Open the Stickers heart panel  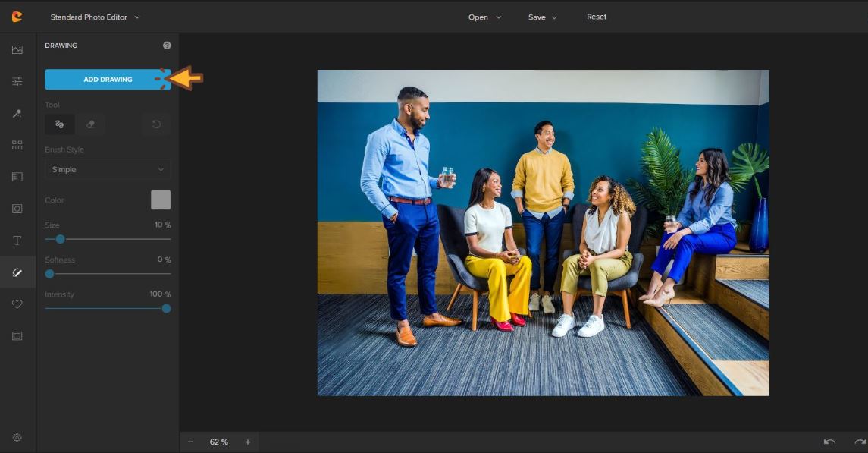click(x=17, y=304)
